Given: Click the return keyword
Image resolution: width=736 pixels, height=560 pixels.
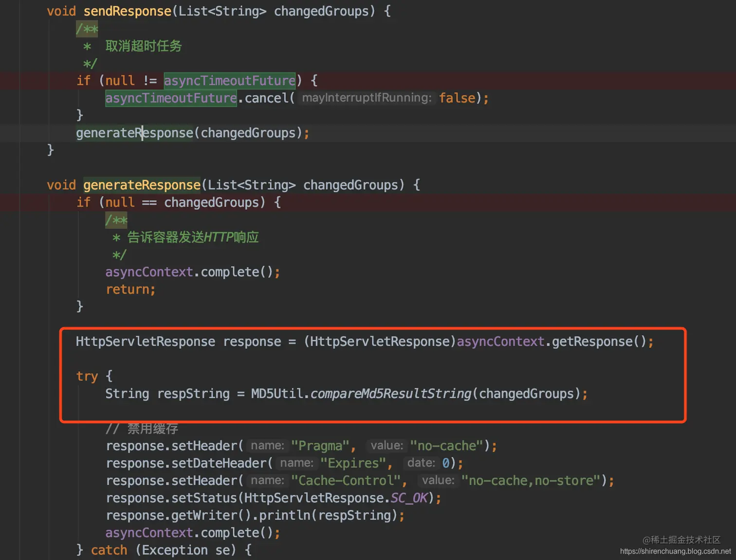Looking at the screenshot, I should [127, 289].
